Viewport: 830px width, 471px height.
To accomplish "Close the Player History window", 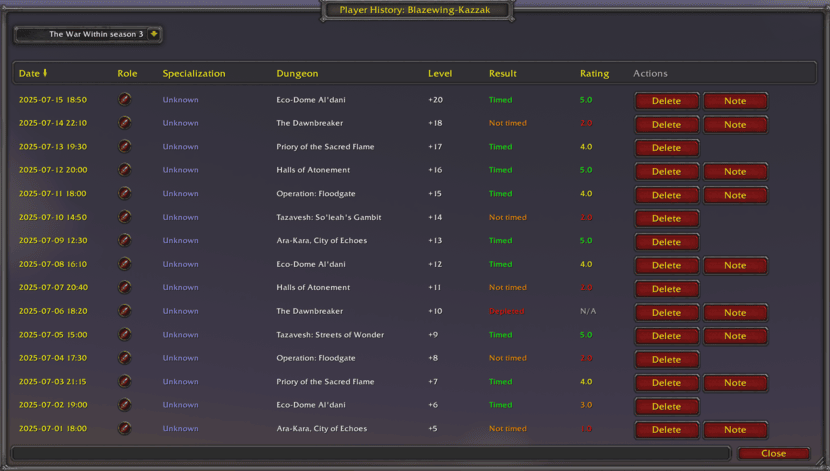I will (773, 454).
